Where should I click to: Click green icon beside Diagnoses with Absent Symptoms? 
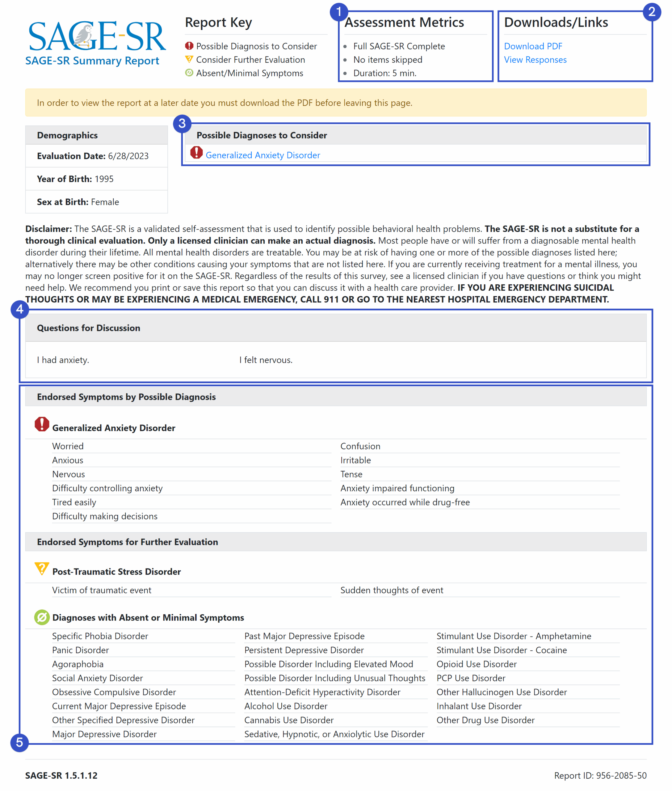(x=42, y=617)
